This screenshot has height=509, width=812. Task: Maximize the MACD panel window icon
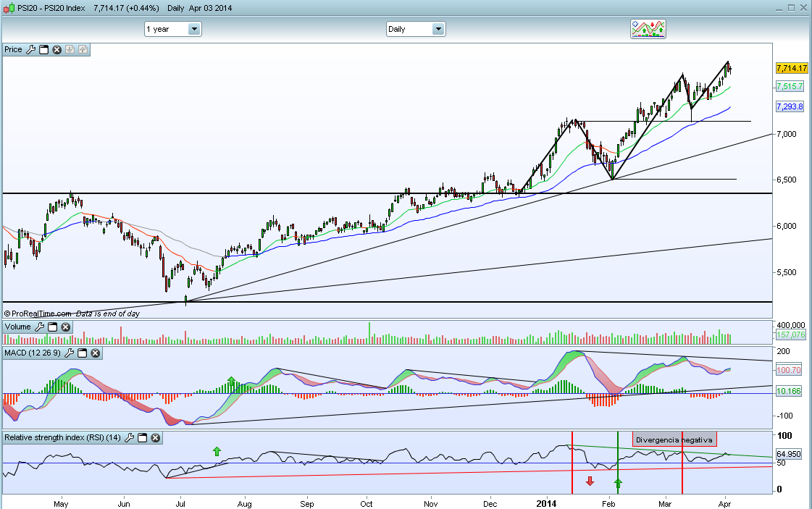(x=83, y=353)
